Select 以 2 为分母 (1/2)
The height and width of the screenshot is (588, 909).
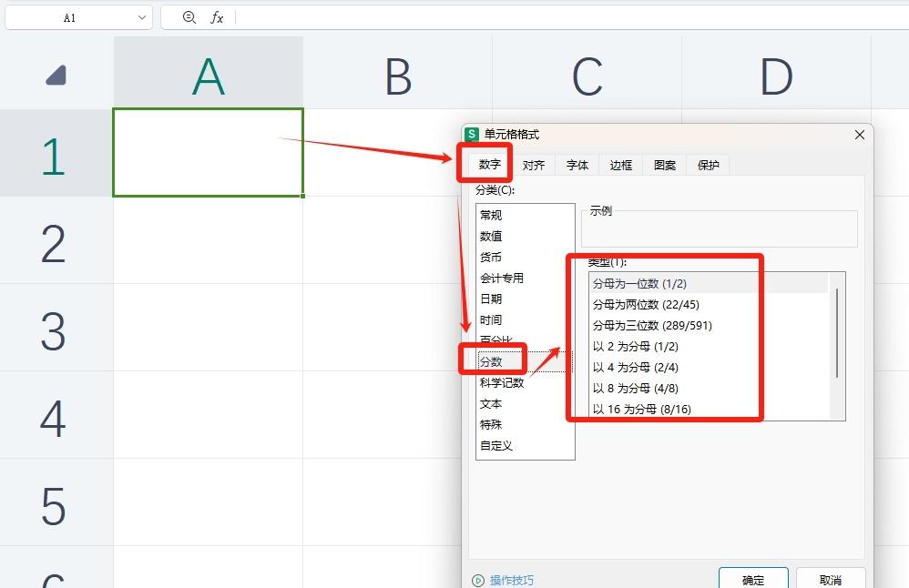point(709,347)
